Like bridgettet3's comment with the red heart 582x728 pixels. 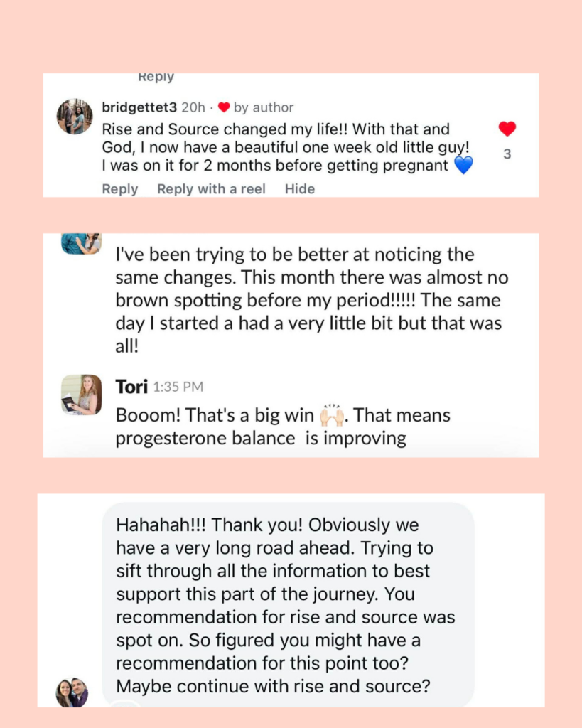[x=507, y=129]
